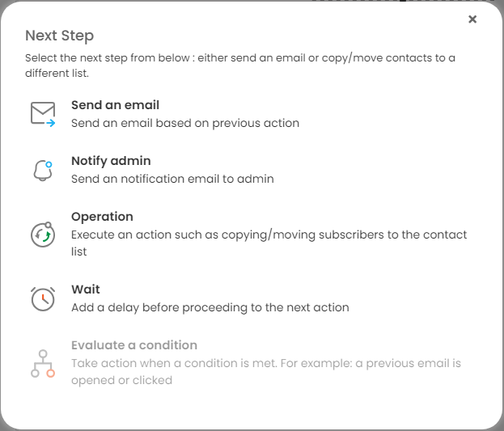504x431 pixels.
Task: Click the Operation circular arrows icon
Action: [x=43, y=235]
